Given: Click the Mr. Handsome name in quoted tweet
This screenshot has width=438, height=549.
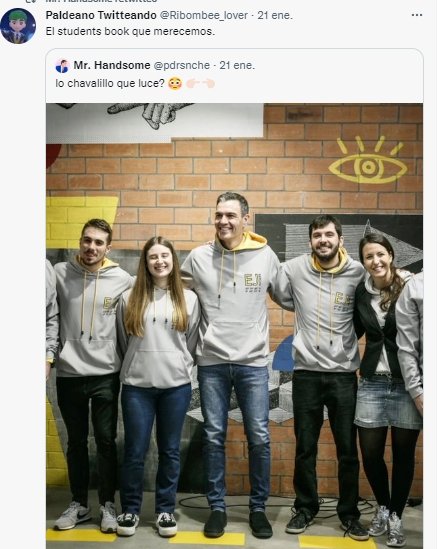Looking at the screenshot, I should [112, 65].
